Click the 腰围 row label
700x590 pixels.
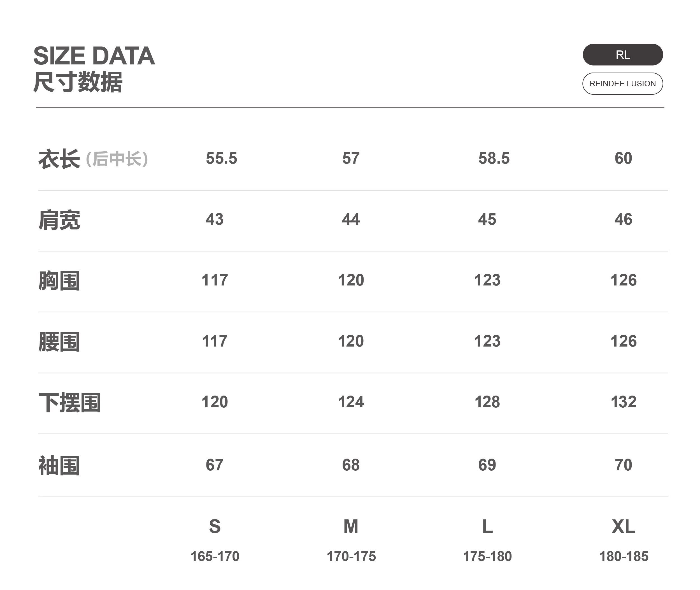point(59,342)
